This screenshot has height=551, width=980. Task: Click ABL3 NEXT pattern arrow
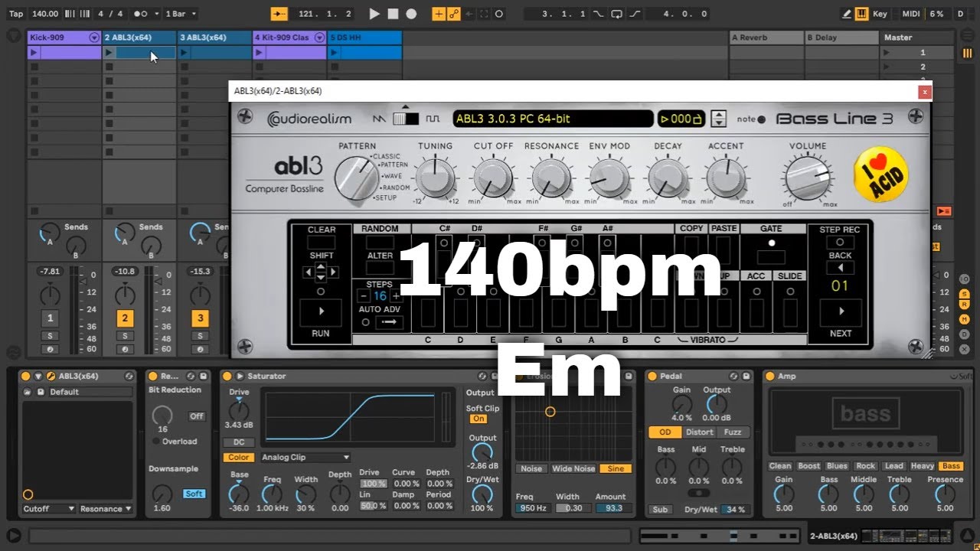[841, 311]
